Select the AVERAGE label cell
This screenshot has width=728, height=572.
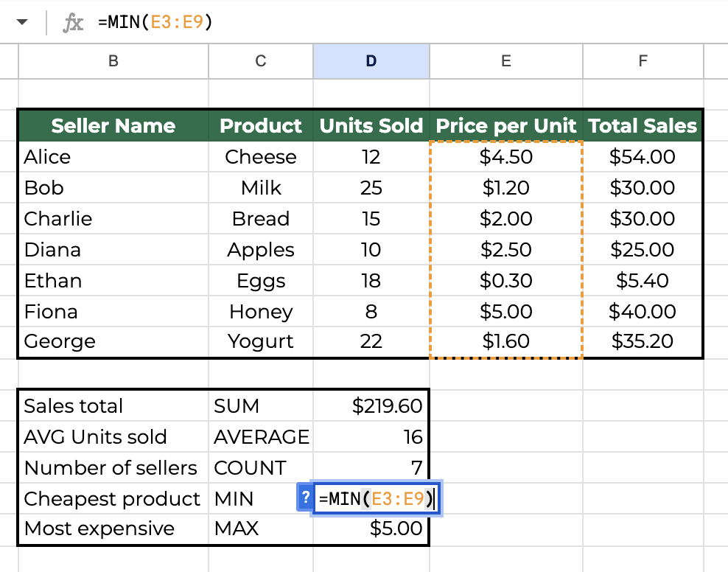coord(261,437)
